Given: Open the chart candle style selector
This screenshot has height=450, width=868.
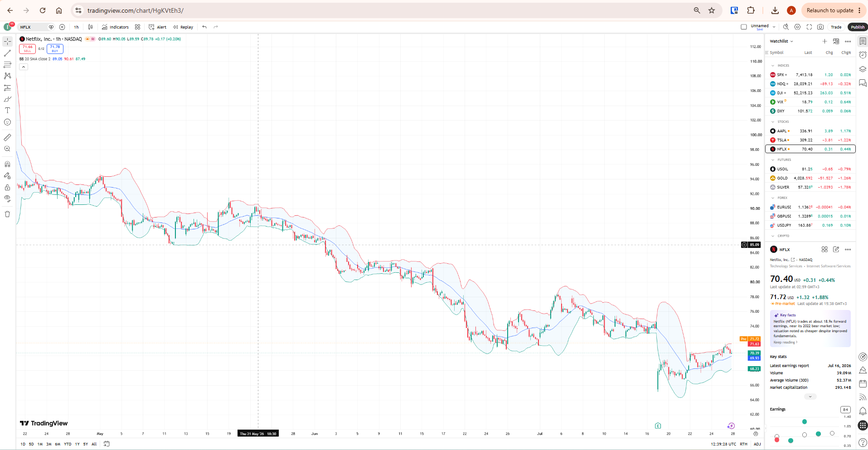Looking at the screenshot, I should point(91,27).
